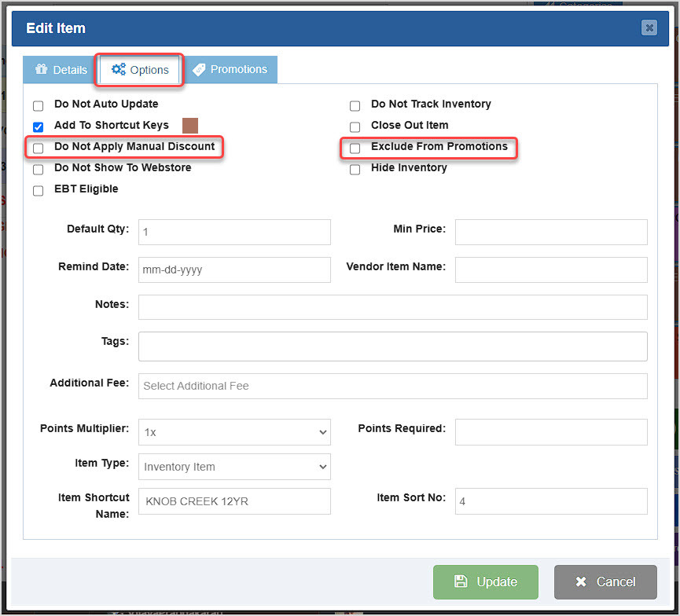Click the X icon inside the Cancel button

click(x=580, y=581)
